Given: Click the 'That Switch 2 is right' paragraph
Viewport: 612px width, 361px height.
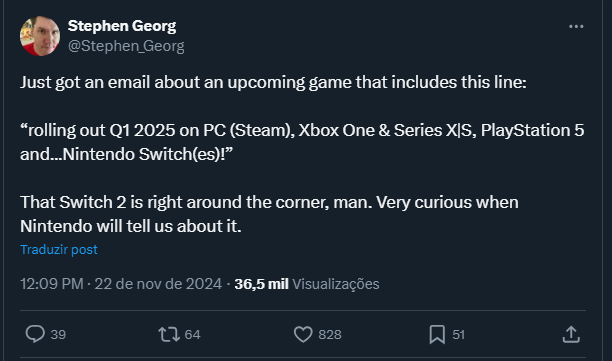Looking at the screenshot, I should pyautogui.click(x=269, y=214).
